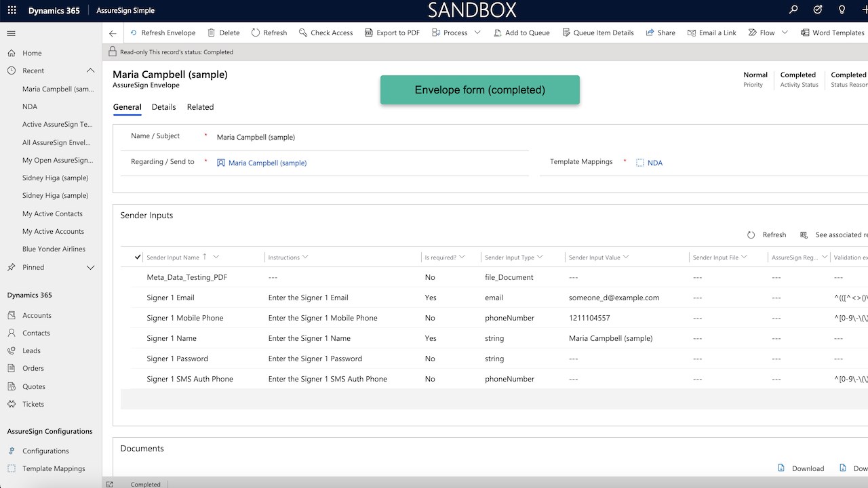
Task: Open My Active Contacts recent item
Action: pyautogui.click(x=52, y=213)
